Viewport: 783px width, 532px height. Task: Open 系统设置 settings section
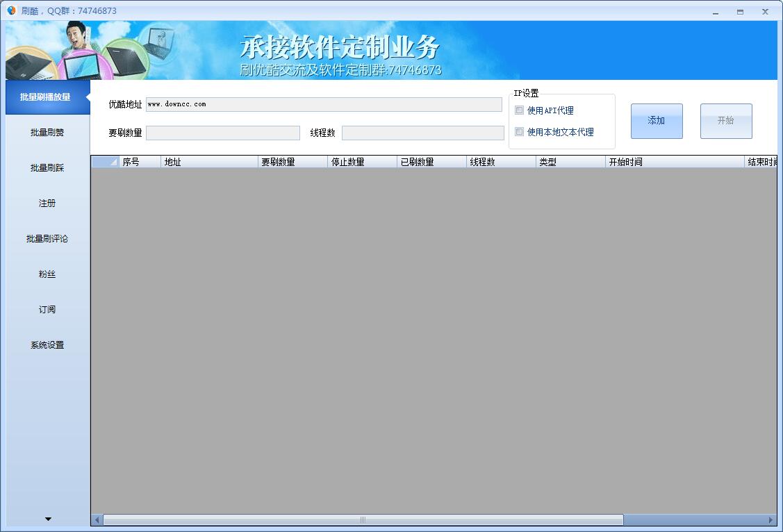[x=46, y=344]
